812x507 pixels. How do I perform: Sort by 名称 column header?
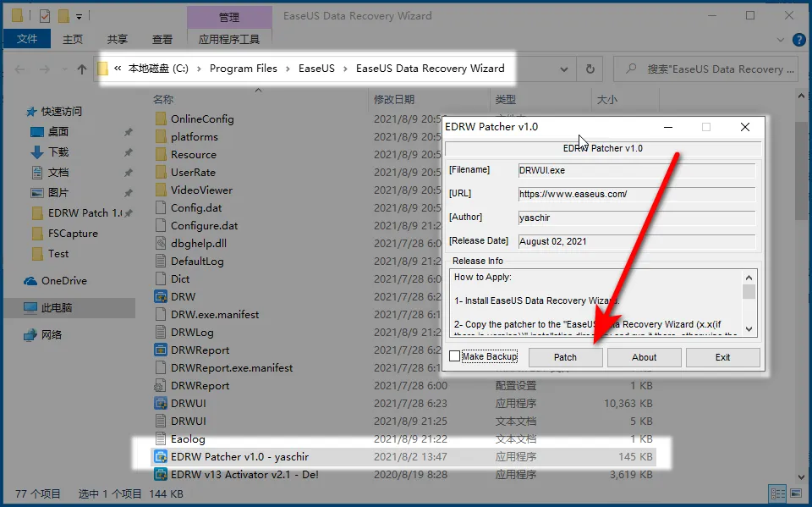(x=163, y=100)
